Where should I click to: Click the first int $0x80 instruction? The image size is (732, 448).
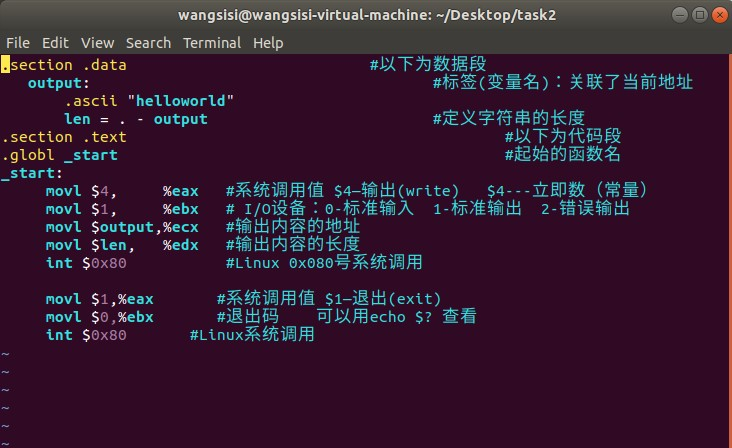pyautogui.click(x=86, y=263)
